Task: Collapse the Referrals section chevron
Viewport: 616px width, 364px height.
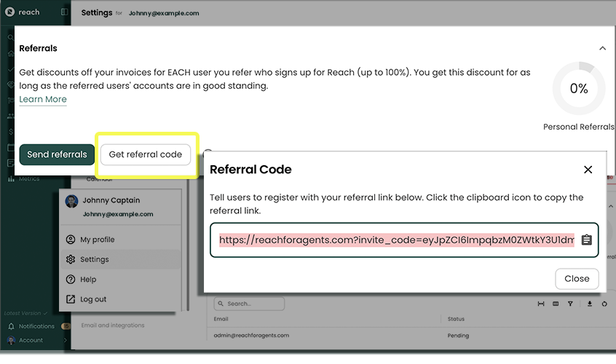Action: 602,49
